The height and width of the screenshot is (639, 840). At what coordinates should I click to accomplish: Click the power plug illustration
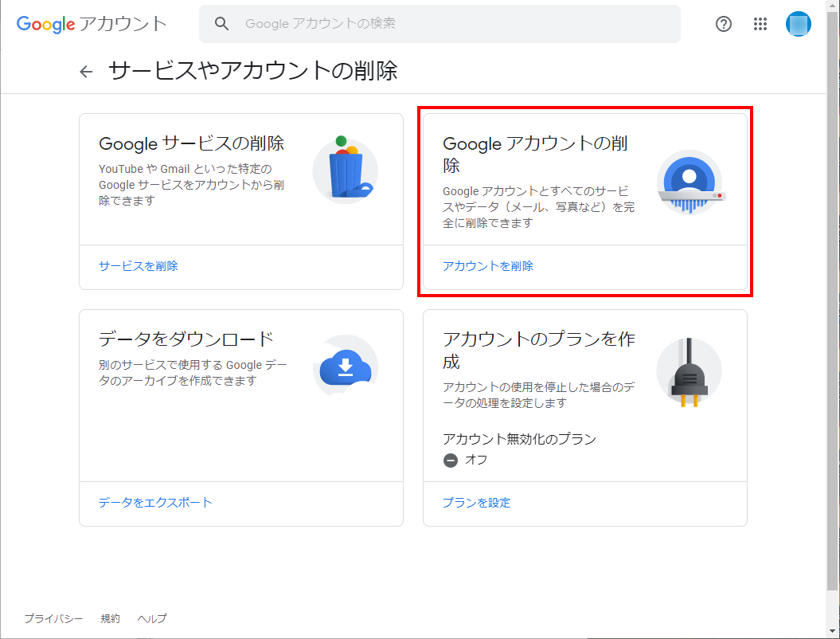689,372
